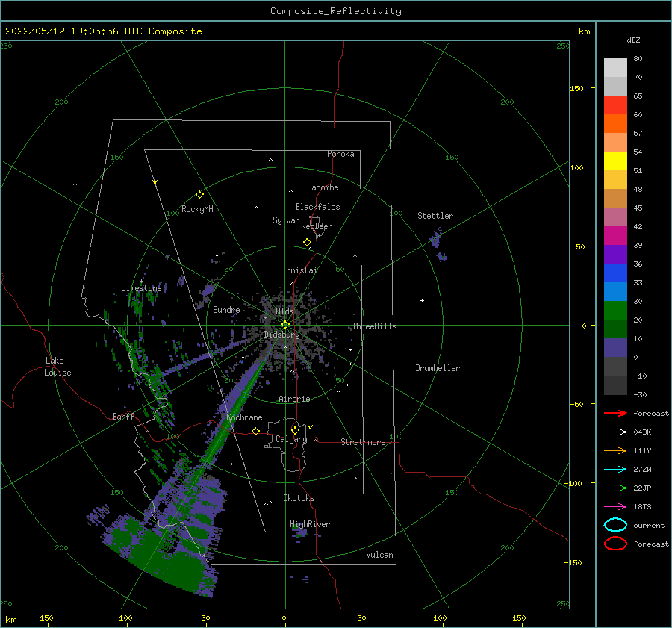Click the yellow diamond marker south of Cochrane
Screen dimensions: 672x628
pyautogui.click(x=256, y=431)
